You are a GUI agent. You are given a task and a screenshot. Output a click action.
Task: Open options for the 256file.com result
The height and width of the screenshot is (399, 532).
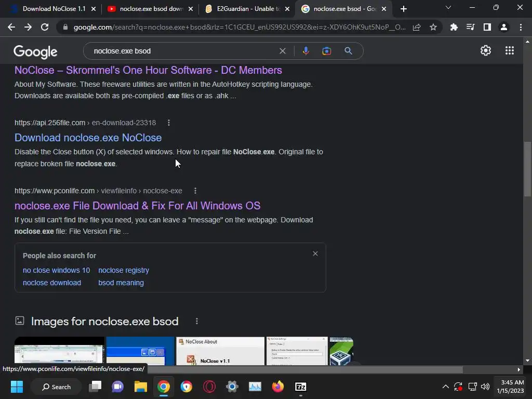169,123
